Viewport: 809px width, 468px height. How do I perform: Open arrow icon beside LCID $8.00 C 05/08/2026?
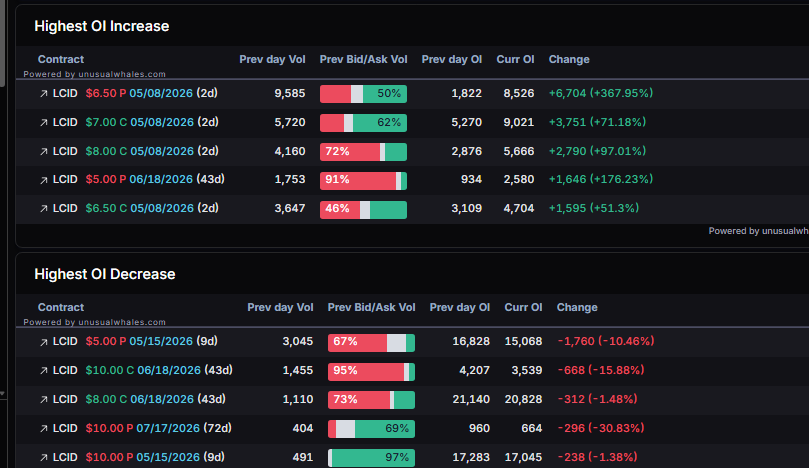click(44, 152)
